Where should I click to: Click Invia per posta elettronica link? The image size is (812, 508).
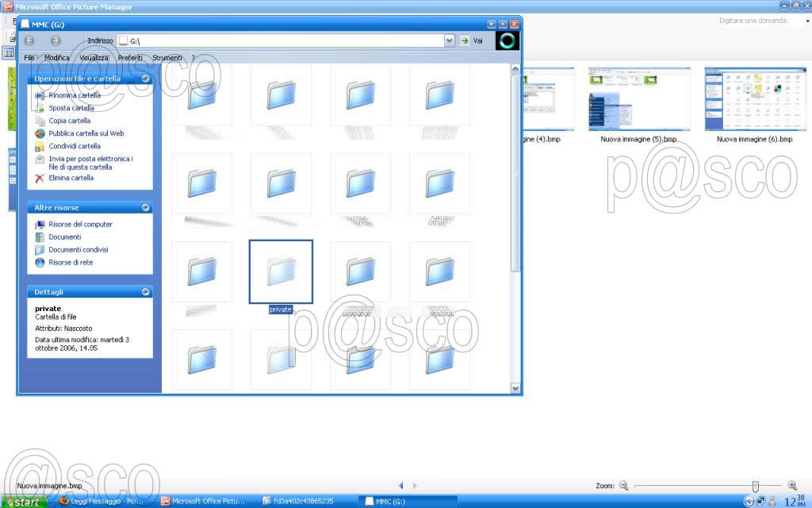[x=90, y=163]
